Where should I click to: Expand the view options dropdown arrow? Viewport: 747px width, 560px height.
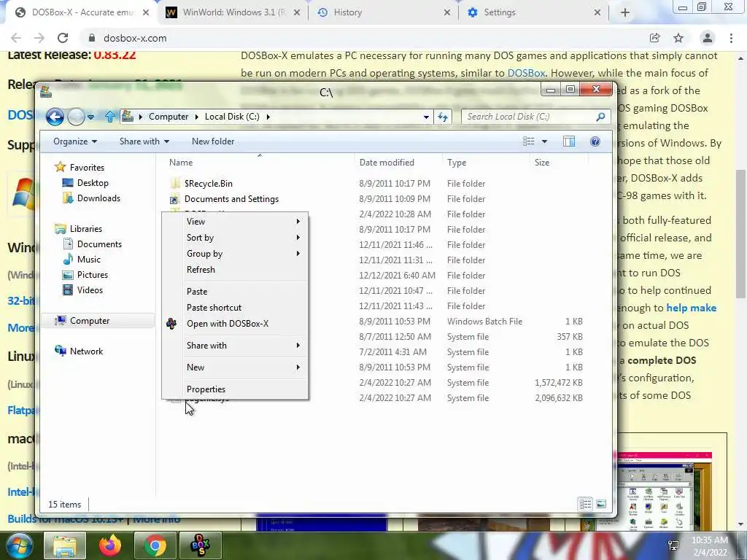tap(544, 141)
